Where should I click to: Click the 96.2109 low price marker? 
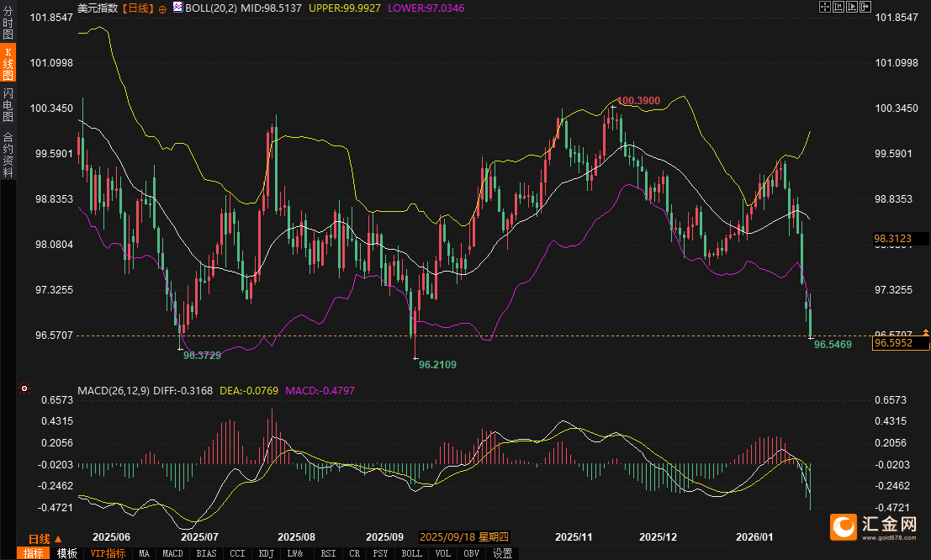tap(437, 364)
